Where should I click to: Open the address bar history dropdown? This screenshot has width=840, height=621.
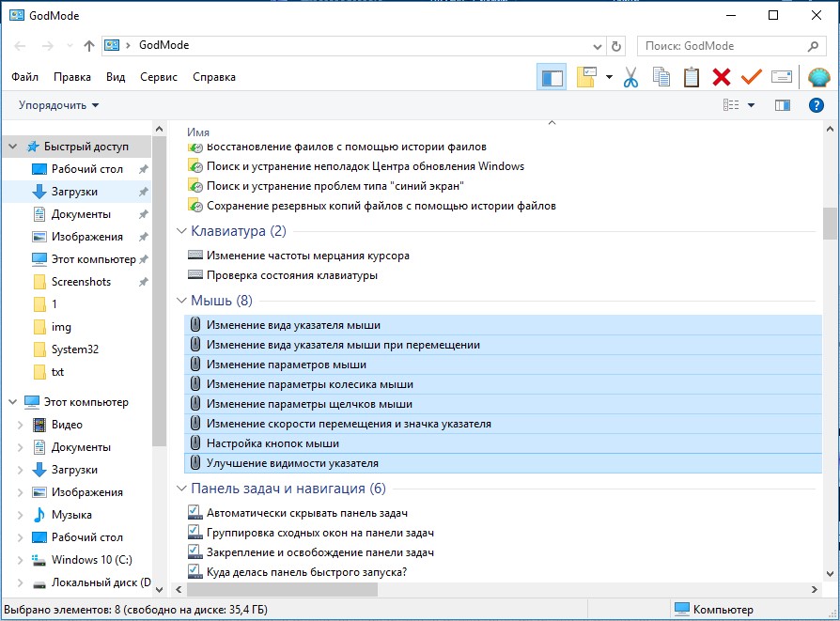point(598,47)
